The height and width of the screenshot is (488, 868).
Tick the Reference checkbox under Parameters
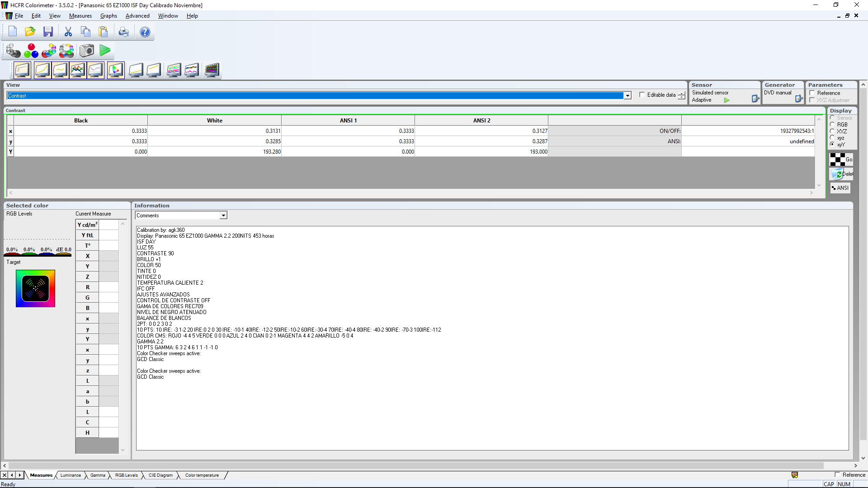pyautogui.click(x=812, y=93)
